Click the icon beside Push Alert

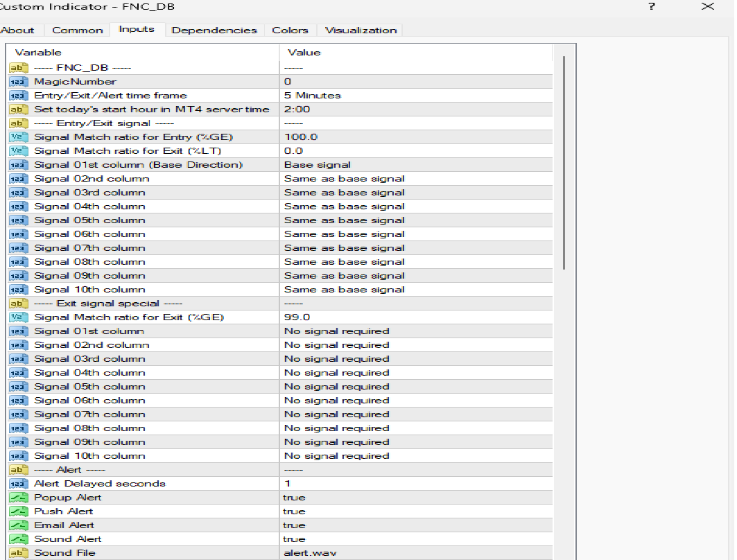(18, 511)
